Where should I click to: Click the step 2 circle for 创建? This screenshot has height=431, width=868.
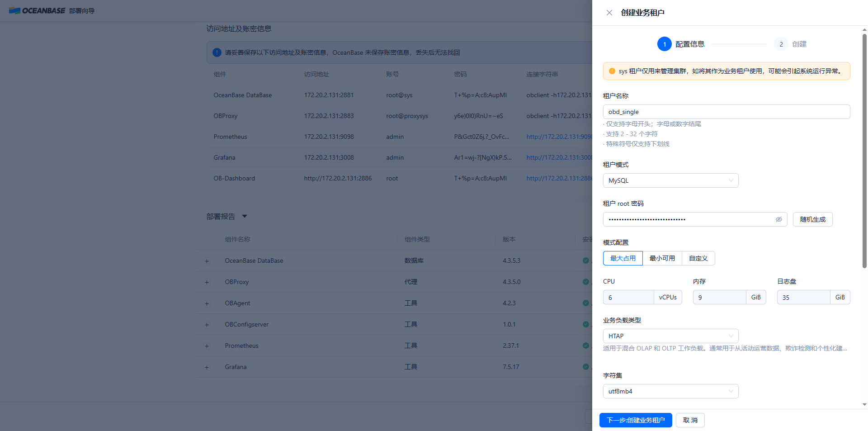pyautogui.click(x=781, y=44)
